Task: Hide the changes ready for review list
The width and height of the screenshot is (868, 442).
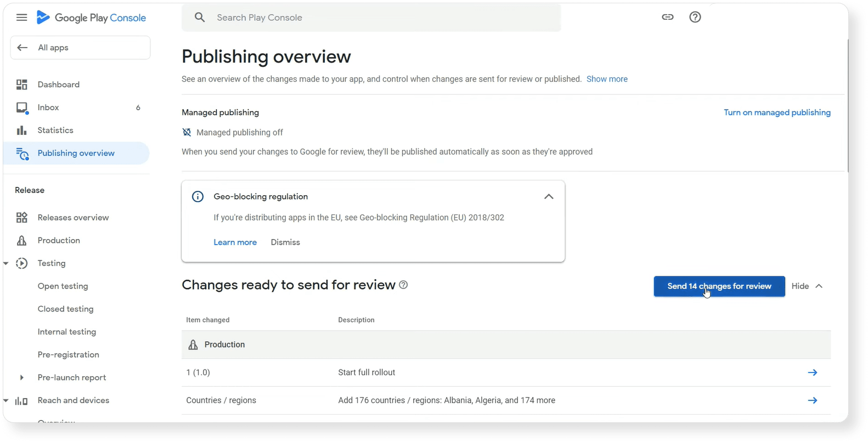Action: pos(807,286)
